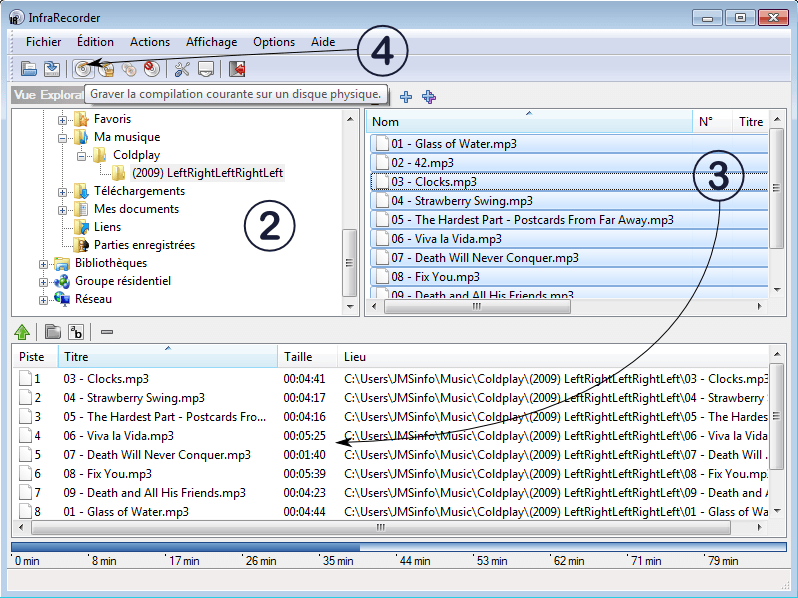Screen dimensions: 798x598
Task: Remove item minus icon in project toolbar
Action: [x=107, y=332]
